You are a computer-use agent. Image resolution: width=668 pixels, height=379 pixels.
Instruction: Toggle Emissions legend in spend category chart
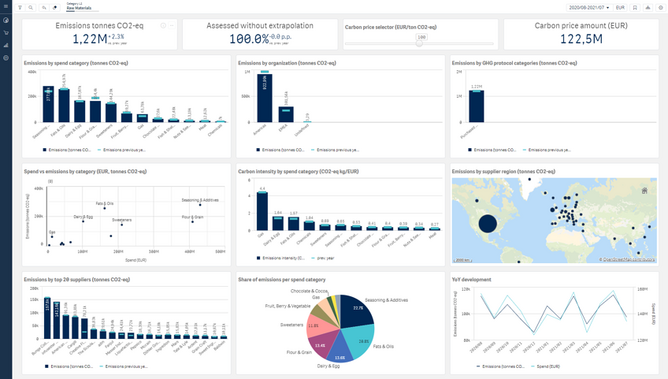67,150
